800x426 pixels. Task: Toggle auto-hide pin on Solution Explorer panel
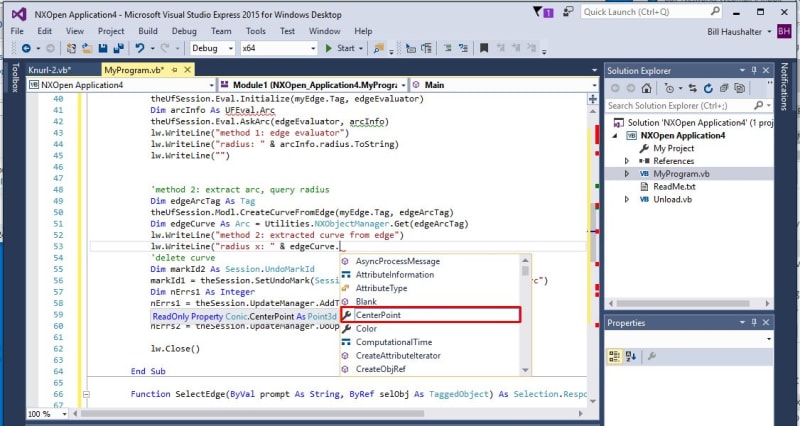[x=754, y=70]
